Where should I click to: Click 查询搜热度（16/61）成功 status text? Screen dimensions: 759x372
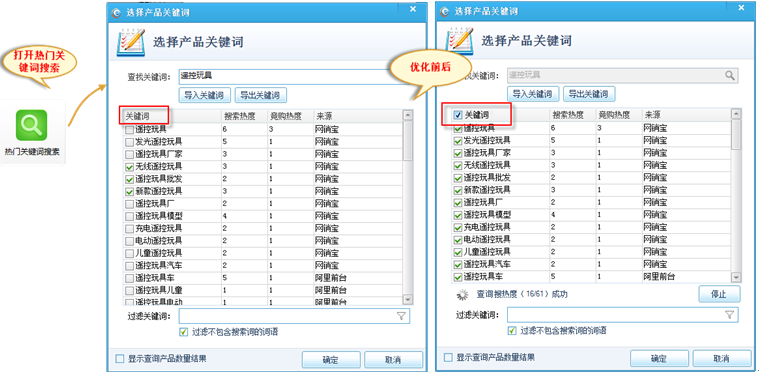coord(522,294)
